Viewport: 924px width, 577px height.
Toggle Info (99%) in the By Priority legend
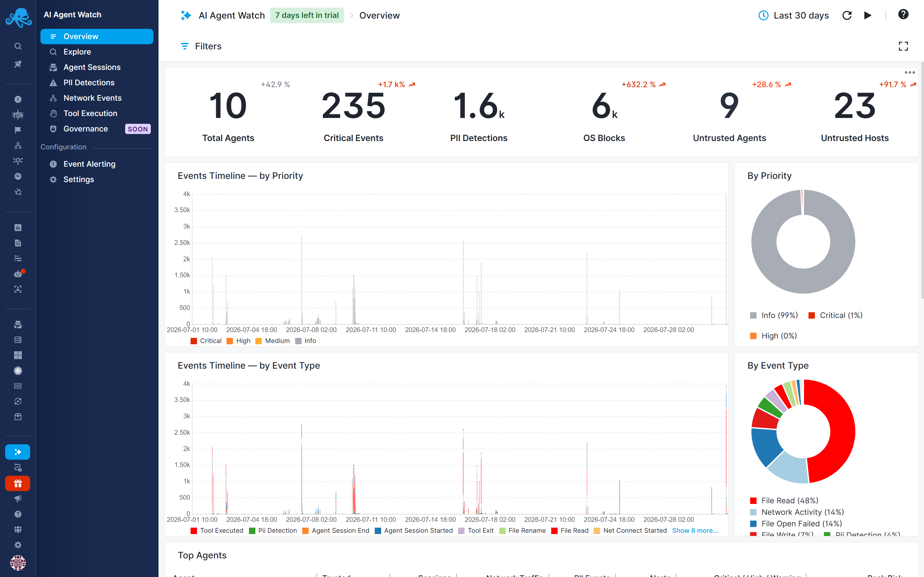pos(774,315)
